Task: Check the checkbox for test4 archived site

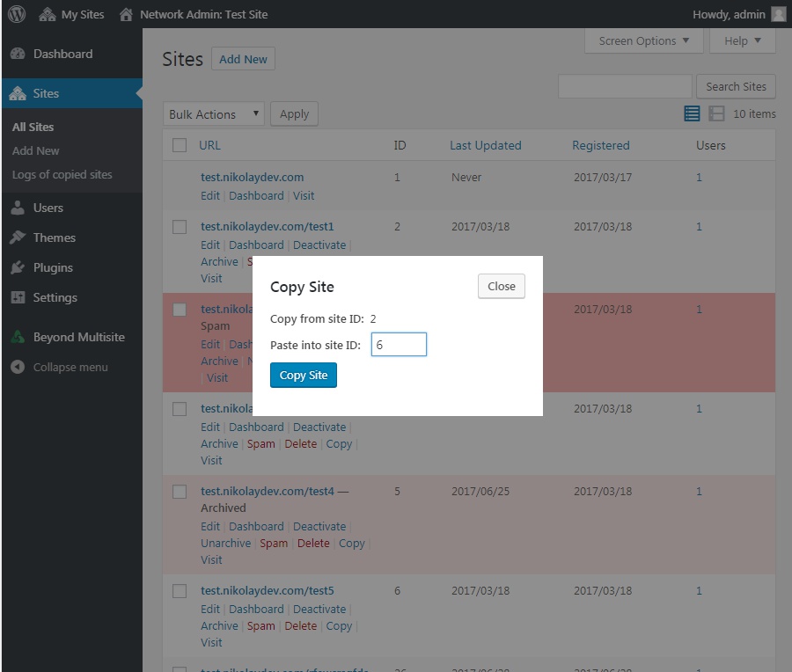Action: click(x=180, y=491)
